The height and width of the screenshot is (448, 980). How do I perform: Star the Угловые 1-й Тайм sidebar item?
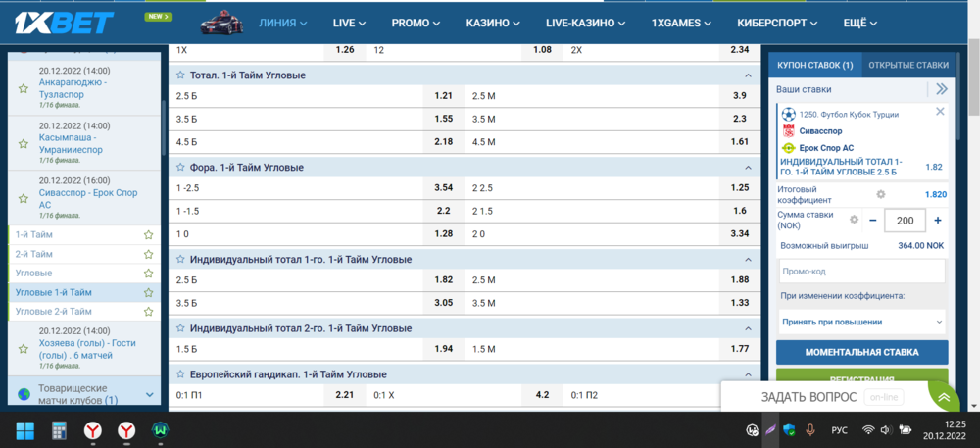tap(148, 292)
